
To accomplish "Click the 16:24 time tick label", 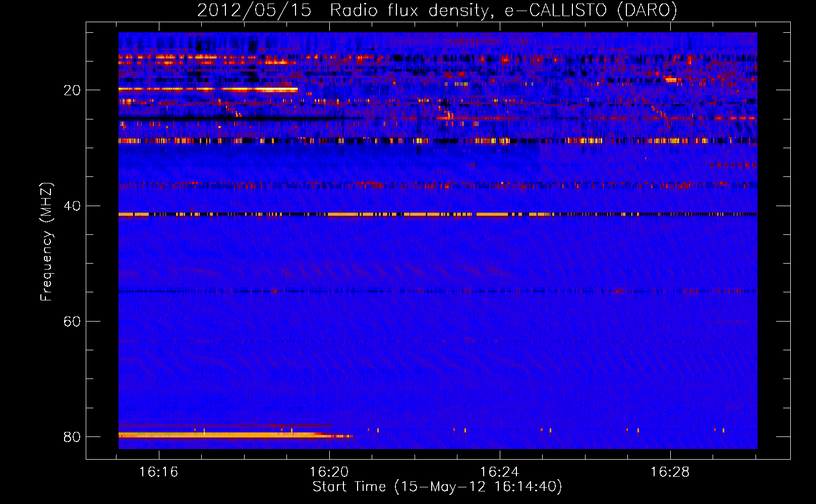I will [500, 472].
